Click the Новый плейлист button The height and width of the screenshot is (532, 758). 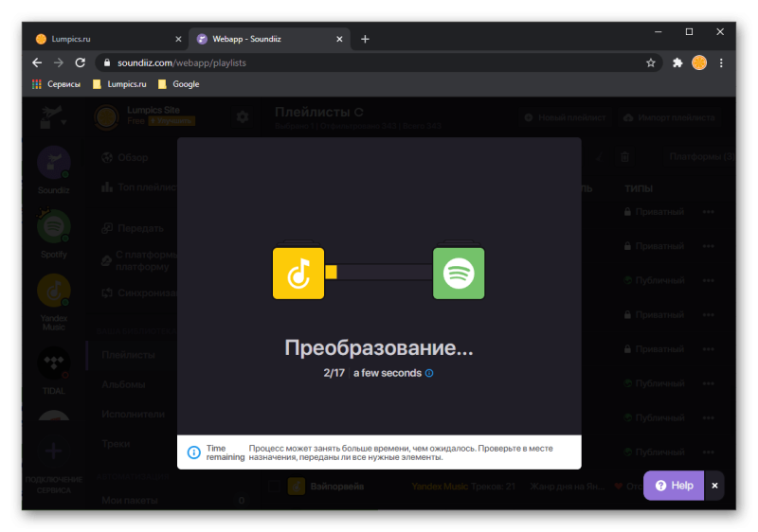[x=566, y=117]
